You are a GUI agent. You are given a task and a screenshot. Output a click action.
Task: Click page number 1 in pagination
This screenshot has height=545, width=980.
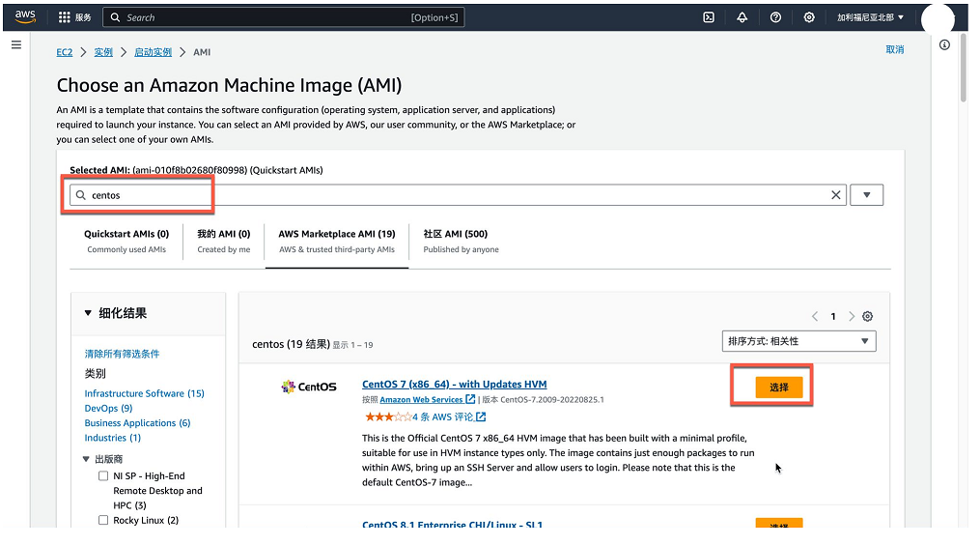point(833,317)
